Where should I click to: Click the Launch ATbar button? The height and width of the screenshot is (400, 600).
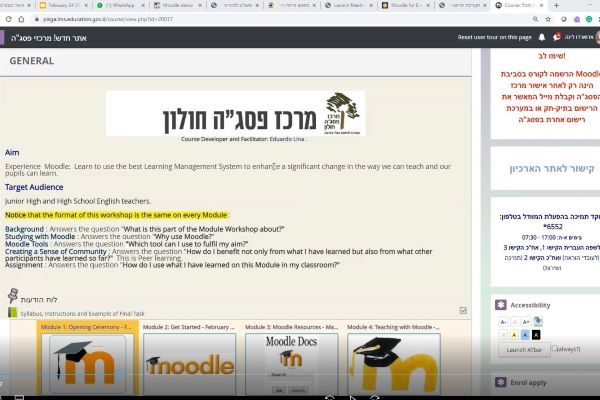tap(524, 349)
